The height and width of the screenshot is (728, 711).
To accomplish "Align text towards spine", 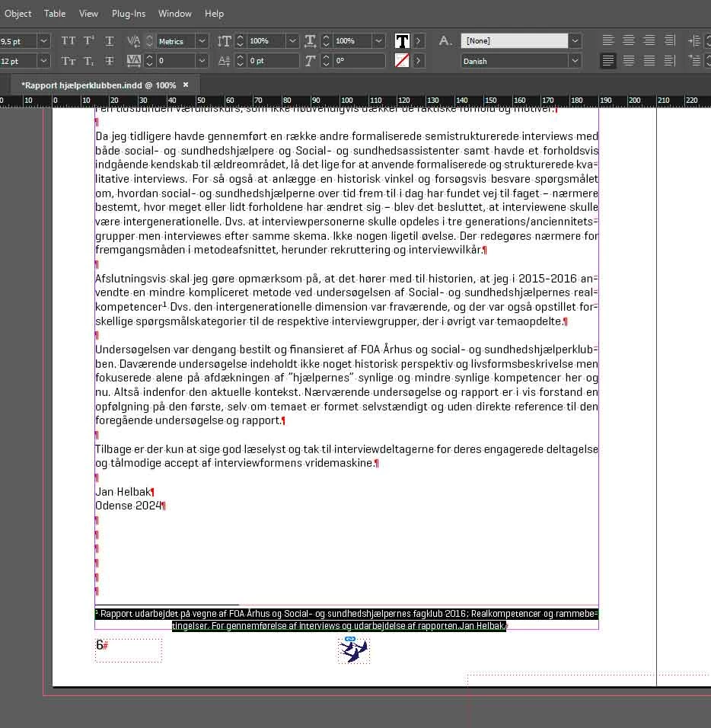I will [670, 41].
